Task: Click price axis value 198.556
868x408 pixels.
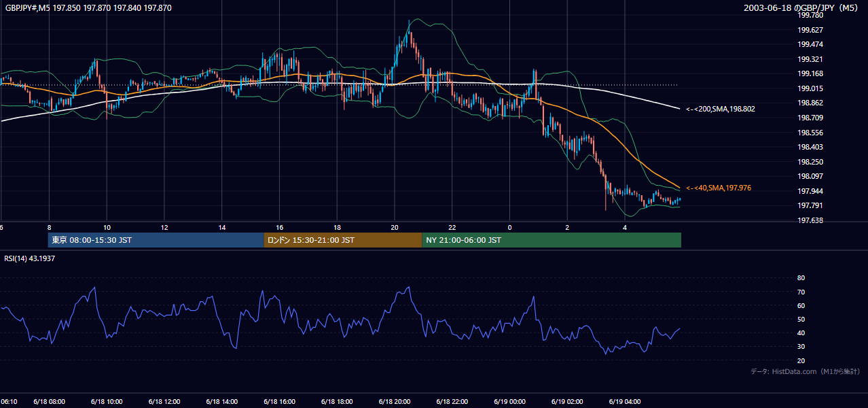Action: click(x=810, y=133)
